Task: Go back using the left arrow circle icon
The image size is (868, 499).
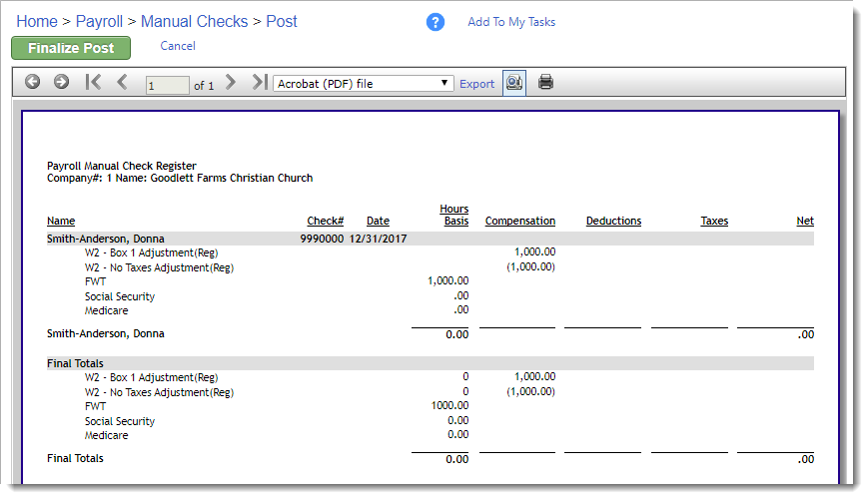Action: (x=33, y=82)
